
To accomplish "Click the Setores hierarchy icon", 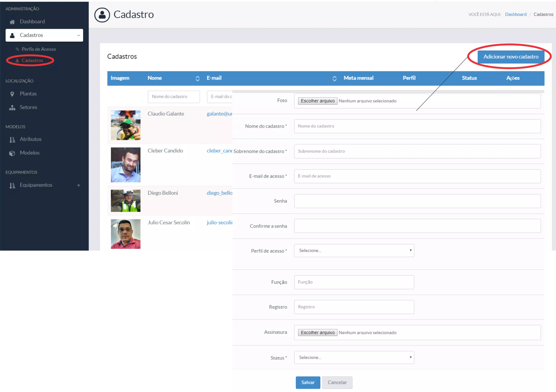I will pos(12,107).
